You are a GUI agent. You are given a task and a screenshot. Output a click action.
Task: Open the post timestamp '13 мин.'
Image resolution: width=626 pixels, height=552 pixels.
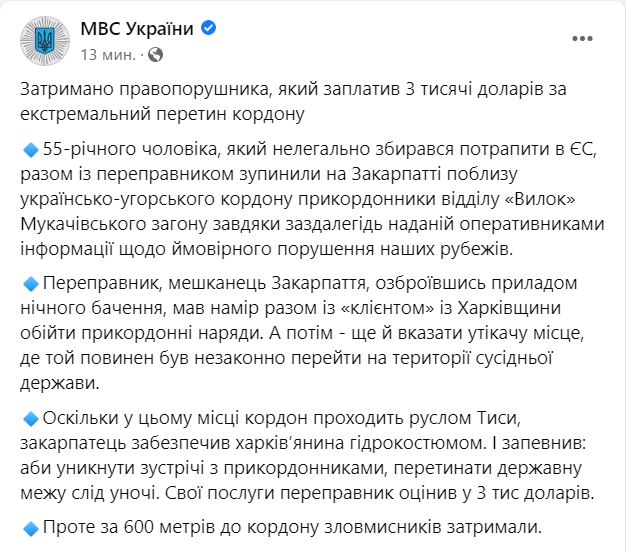(109, 52)
